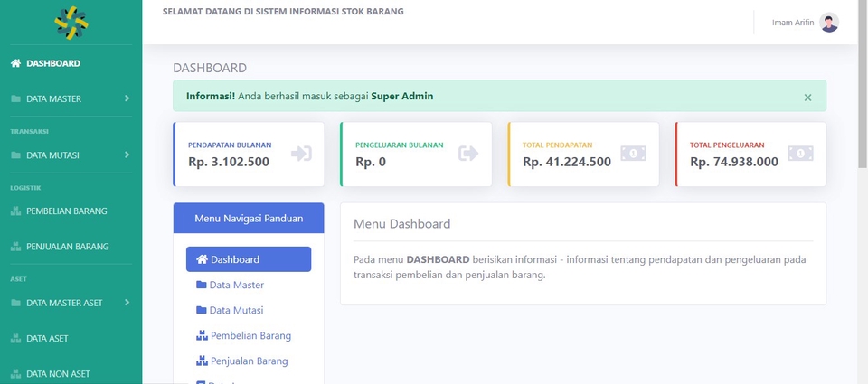This screenshot has width=868, height=384.
Task: Click the app logo in the sidebar
Action: click(71, 22)
